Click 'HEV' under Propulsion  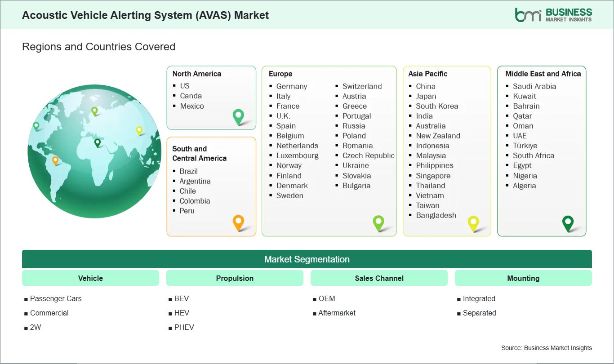tap(182, 313)
